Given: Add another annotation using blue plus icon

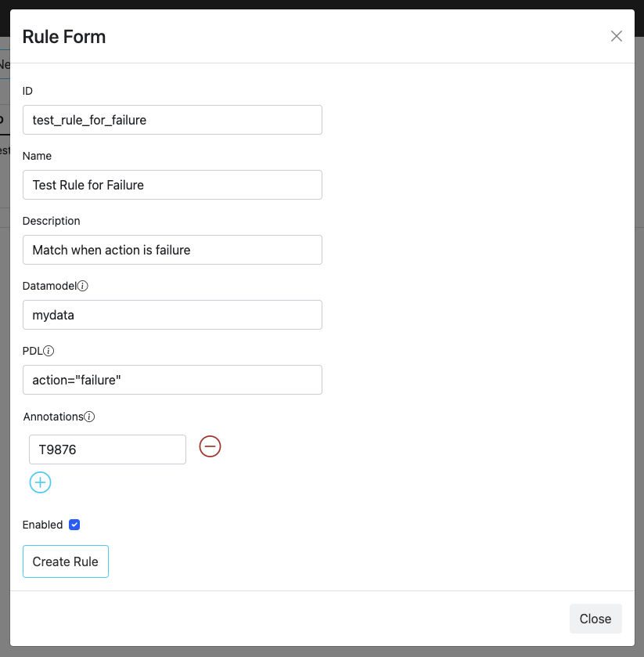Looking at the screenshot, I should coord(40,482).
